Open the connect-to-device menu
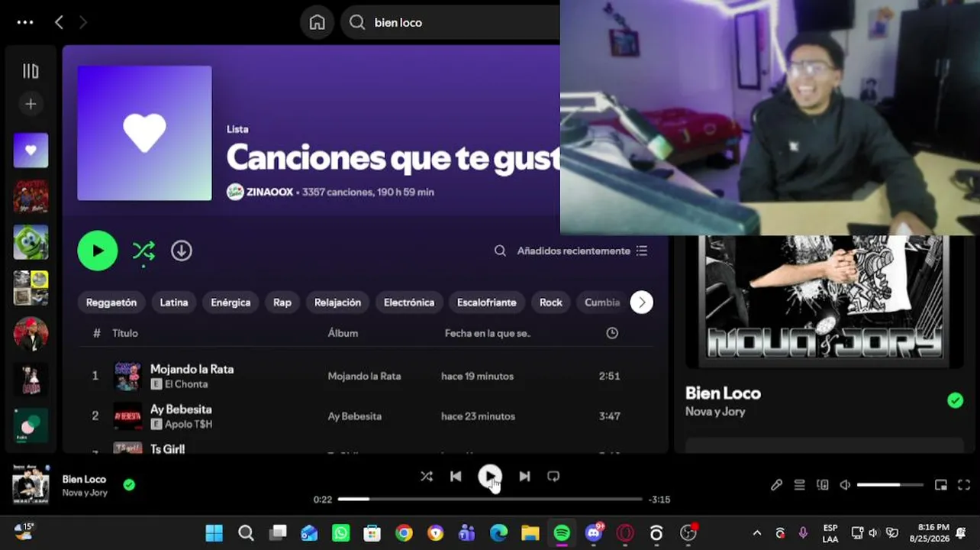Image resolution: width=980 pixels, height=550 pixels. tap(822, 485)
